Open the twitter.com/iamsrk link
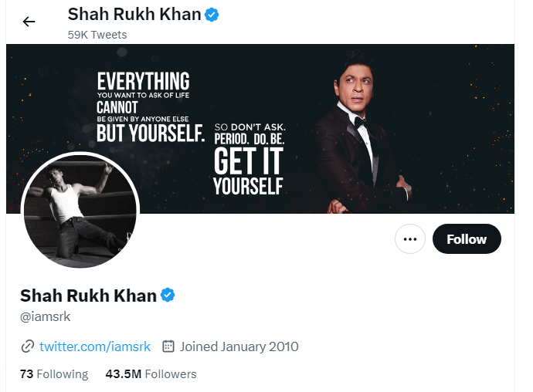Image resolution: width=533 pixels, height=392 pixels. click(x=95, y=346)
